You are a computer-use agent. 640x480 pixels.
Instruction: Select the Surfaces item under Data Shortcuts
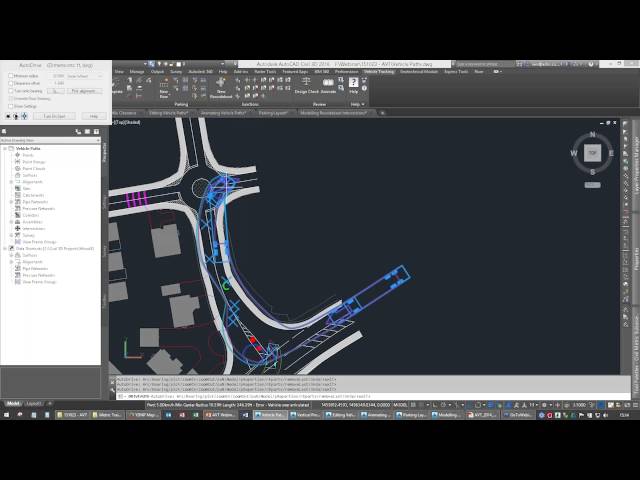tap(30, 255)
